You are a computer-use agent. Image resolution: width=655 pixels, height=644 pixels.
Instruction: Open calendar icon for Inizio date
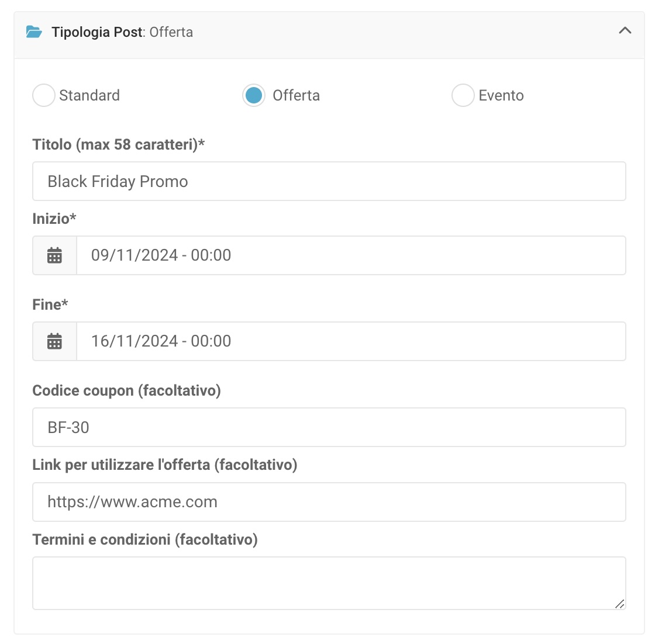click(x=54, y=255)
